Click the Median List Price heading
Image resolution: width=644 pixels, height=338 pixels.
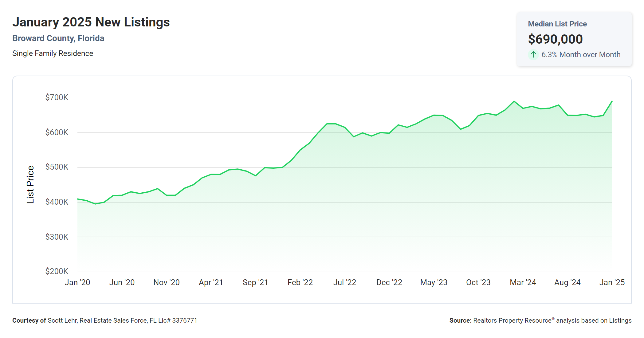557,24
